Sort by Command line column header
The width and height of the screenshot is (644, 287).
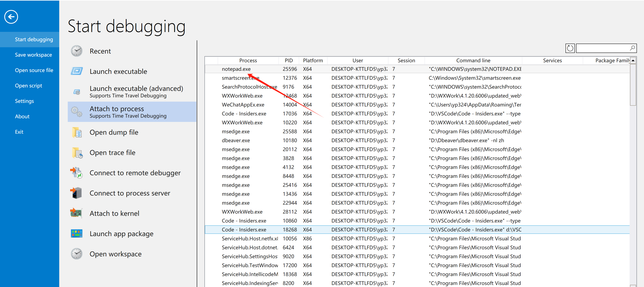click(473, 60)
